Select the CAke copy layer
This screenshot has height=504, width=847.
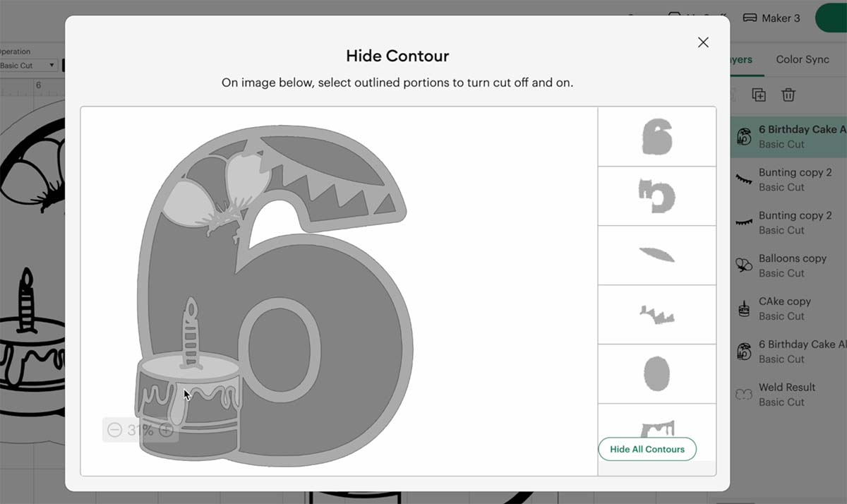point(788,308)
